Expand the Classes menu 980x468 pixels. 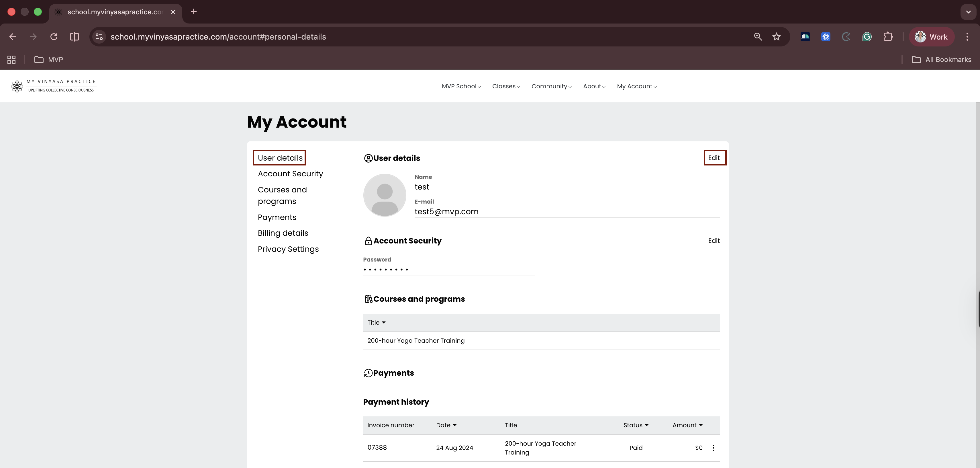506,86
